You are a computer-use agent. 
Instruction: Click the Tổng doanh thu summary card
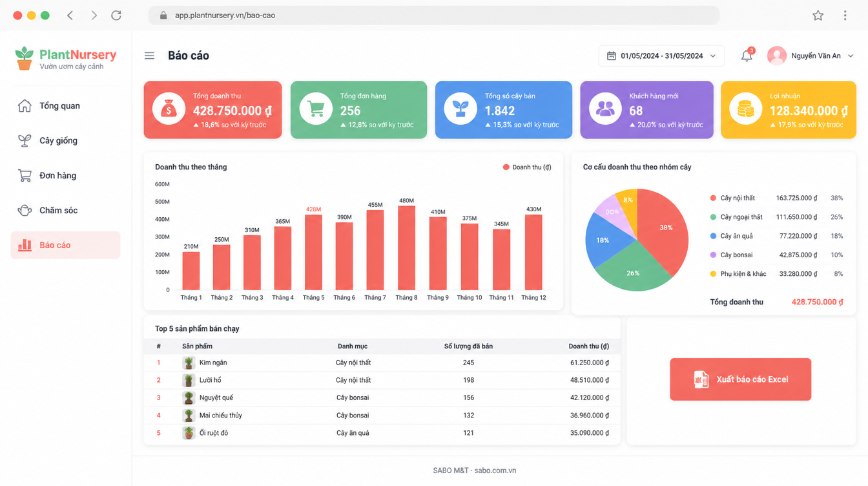pos(212,110)
